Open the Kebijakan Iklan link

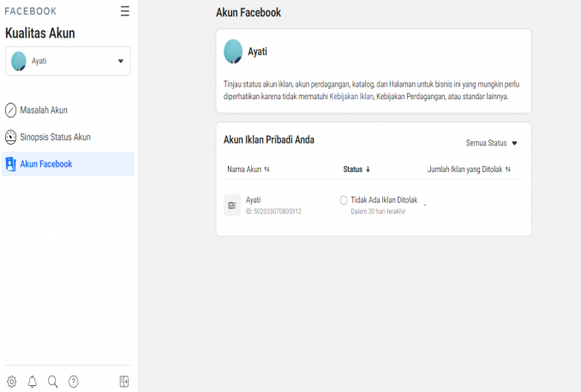coord(351,97)
